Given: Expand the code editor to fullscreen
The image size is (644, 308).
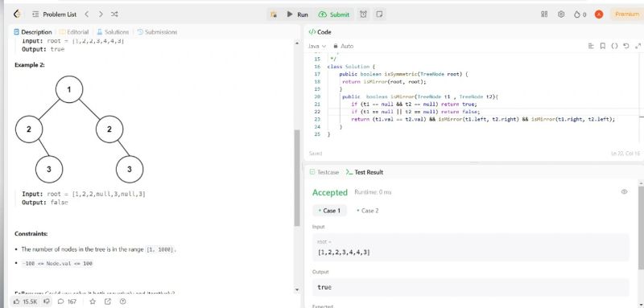Looking at the screenshot, I should pyautogui.click(x=638, y=46).
